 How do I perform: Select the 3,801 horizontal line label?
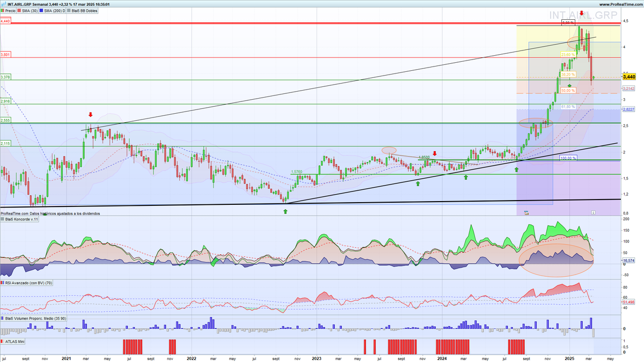(x=5, y=55)
